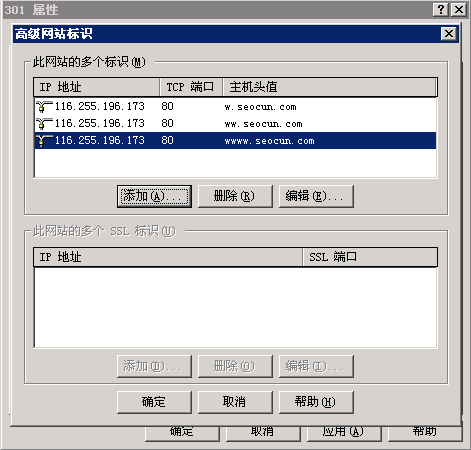Open help via 帮助(H) button
Screen dimensions: 471x450
[x=316, y=402]
